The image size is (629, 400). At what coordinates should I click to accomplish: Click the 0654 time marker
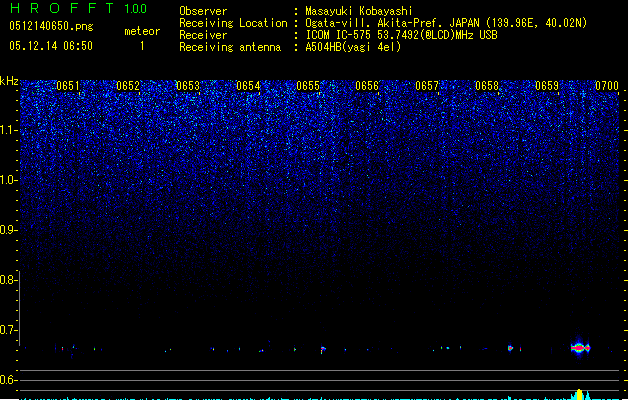tap(248, 86)
